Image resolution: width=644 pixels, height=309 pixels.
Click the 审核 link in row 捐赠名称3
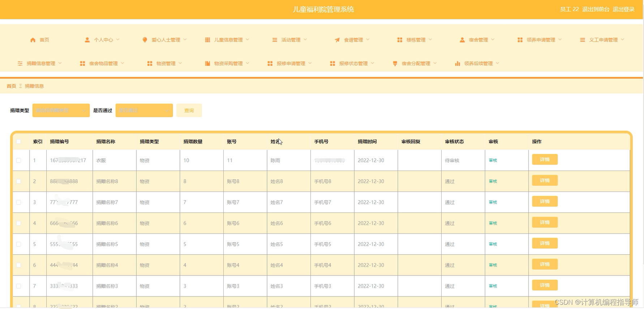pos(493,286)
